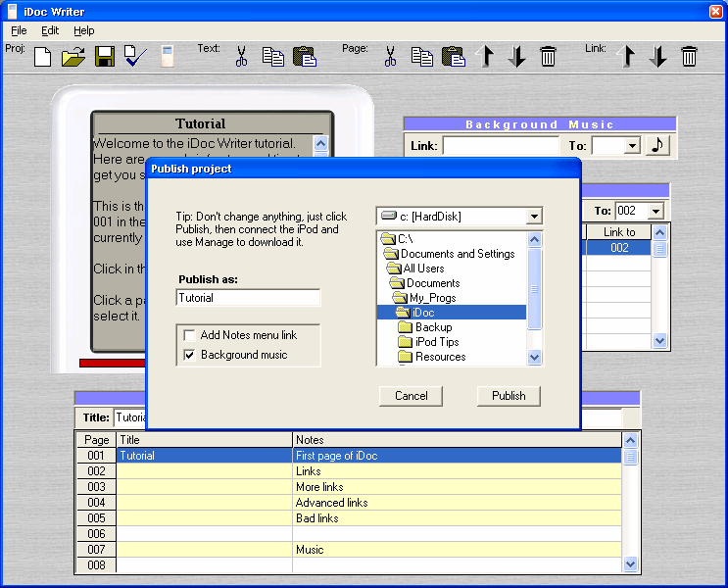Open the Help menu
Viewport: 728px width, 588px height.
pos(84,30)
